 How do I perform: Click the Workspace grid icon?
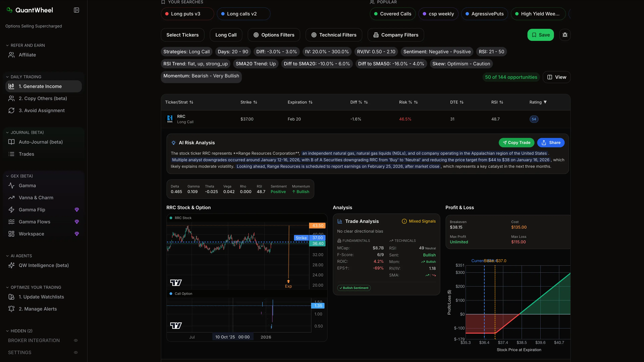click(x=11, y=234)
